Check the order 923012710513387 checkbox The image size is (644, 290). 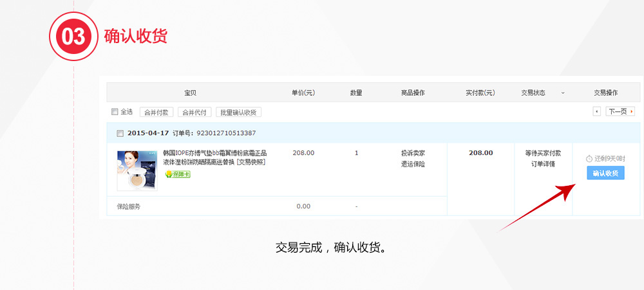click(120, 133)
